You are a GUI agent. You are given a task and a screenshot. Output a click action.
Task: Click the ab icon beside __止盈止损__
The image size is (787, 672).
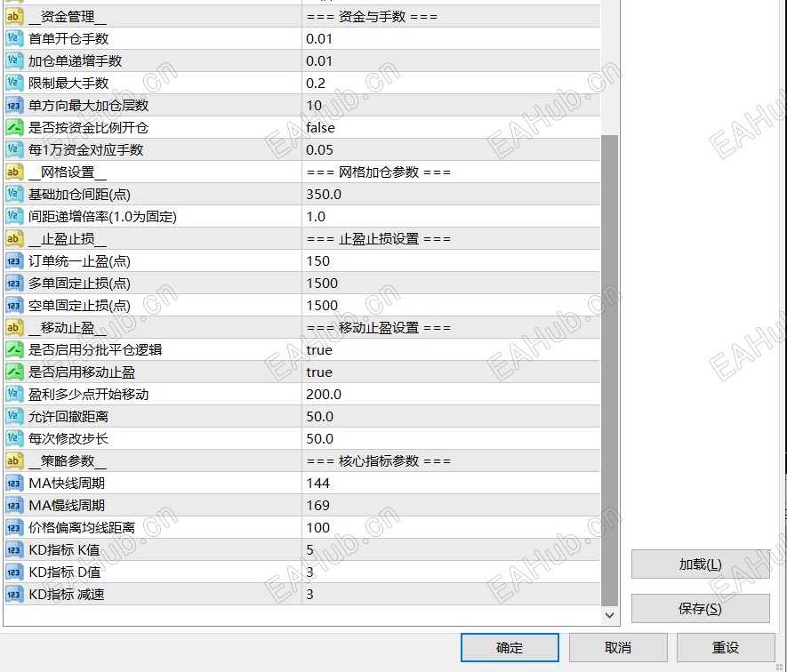tap(13, 238)
